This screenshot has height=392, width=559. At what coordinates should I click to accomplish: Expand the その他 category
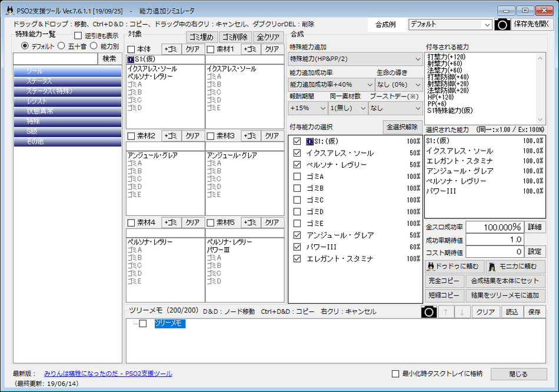[68, 142]
